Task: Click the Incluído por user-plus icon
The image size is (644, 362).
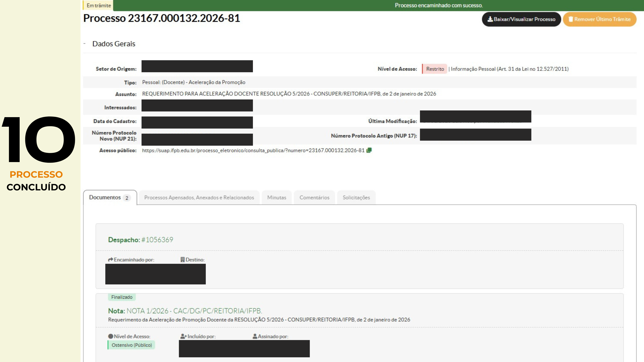Action: [x=183, y=336]
